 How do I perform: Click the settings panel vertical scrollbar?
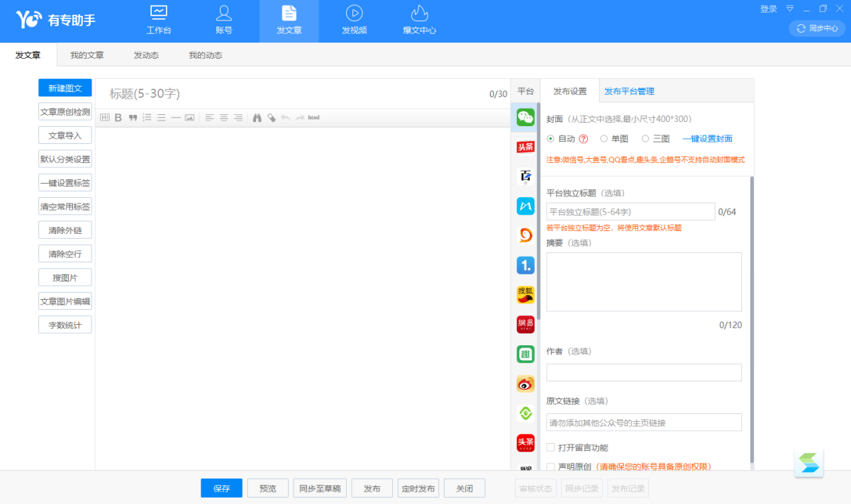[x=752, y=319]
